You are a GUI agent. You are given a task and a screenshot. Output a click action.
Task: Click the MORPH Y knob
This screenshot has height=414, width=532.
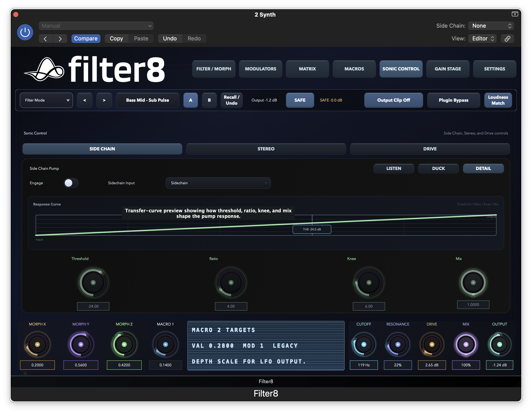pyautogui.click(x=81, y=344)
